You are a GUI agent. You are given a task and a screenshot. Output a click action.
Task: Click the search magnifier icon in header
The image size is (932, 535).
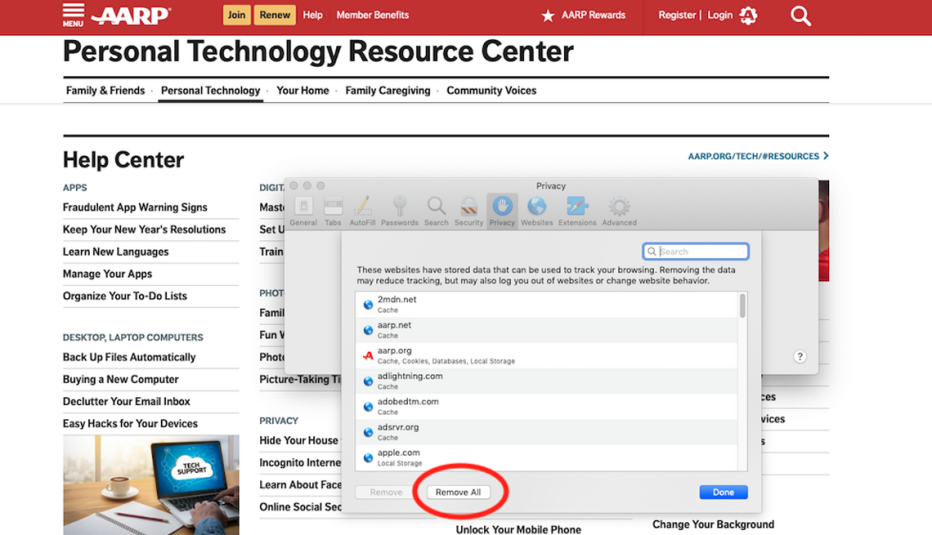pyautogui.click(x=801, y=16)
